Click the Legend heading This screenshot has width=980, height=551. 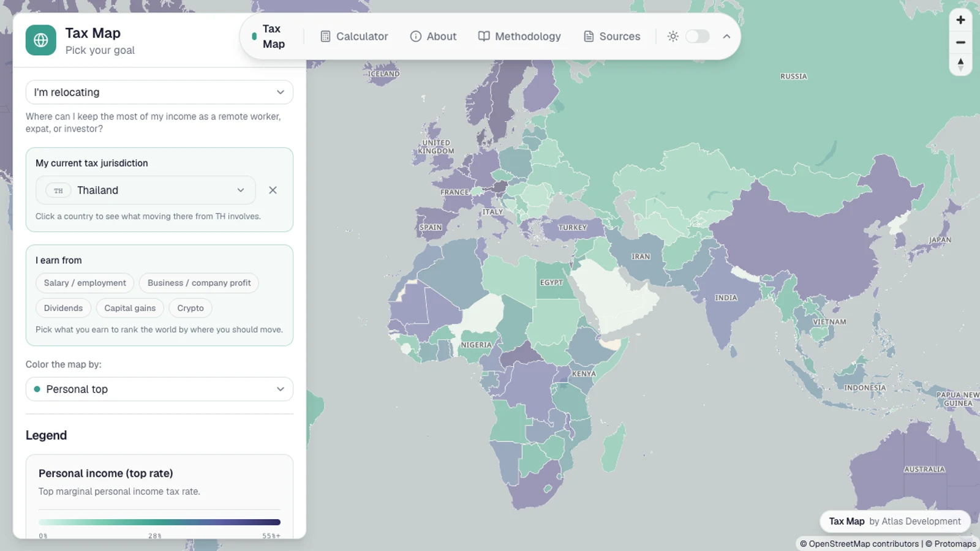click(46, 435)
